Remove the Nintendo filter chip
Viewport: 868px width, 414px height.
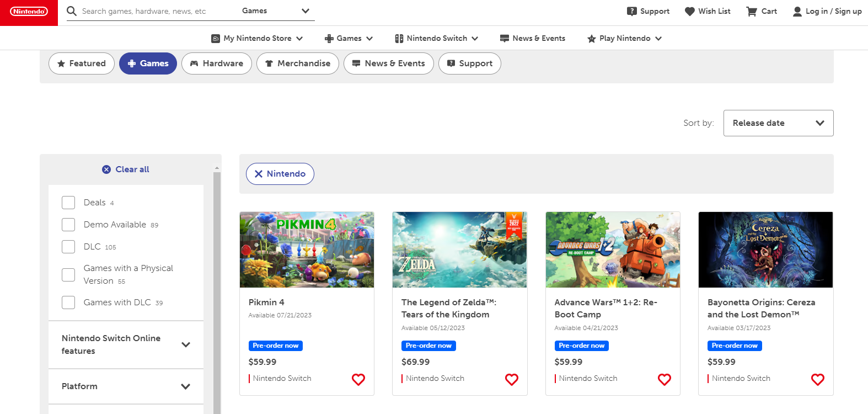click(x=259, y=174)
